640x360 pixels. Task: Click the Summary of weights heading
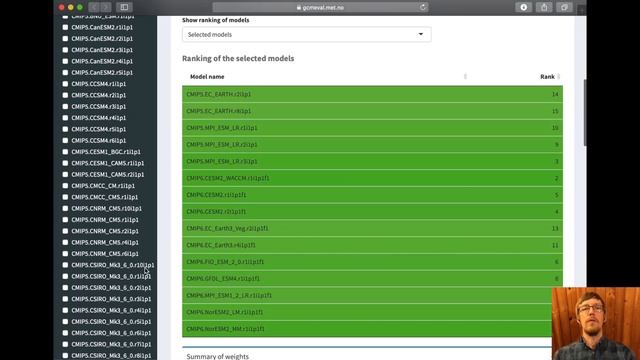(x=218, y=356)
